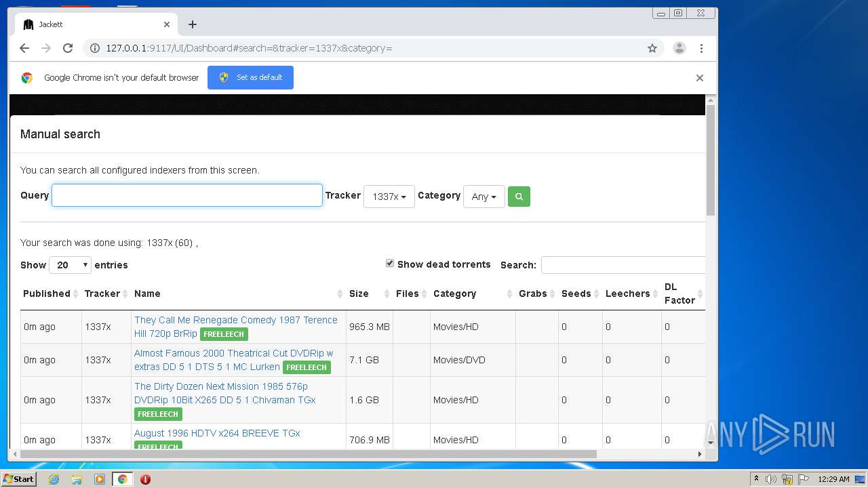Open August 1996 HDTV torrent link
This screenshot has width=868, height=488.
pyautogui.click(x=217, y=433)
